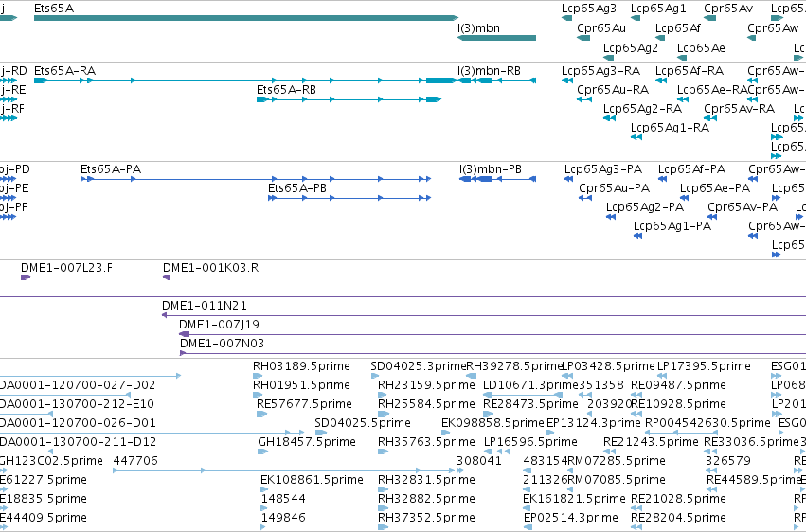Select the SD04025.3prime EST

coord(375,376)
